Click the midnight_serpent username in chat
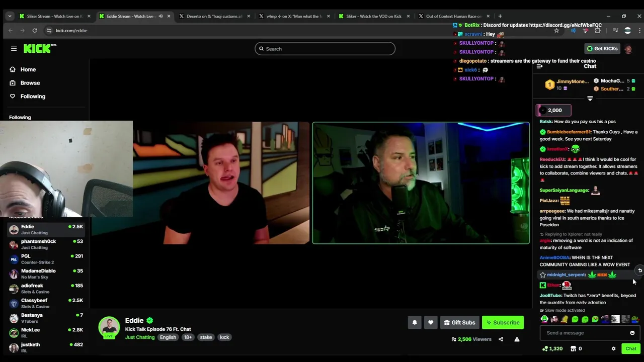 tap(566, 275)
